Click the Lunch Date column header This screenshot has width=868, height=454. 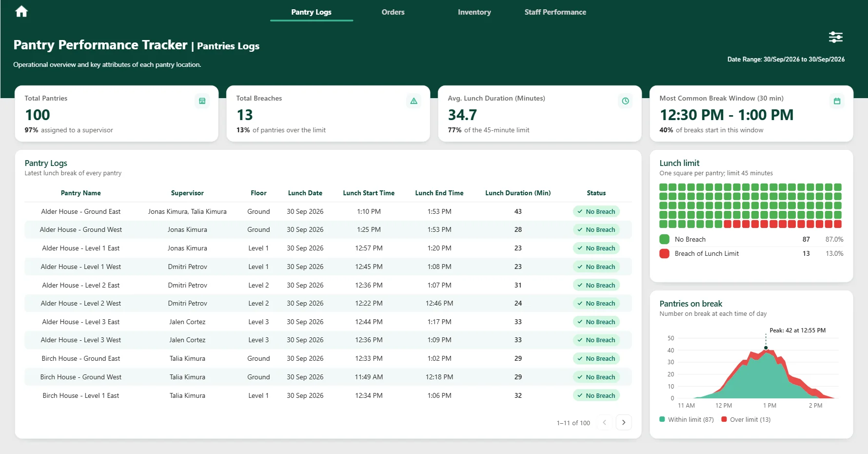pos(305,193)
